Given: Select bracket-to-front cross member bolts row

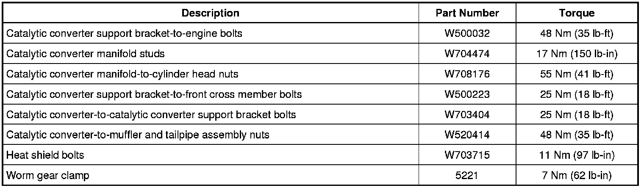Looking at the screenshot, I should coord(154,94).
